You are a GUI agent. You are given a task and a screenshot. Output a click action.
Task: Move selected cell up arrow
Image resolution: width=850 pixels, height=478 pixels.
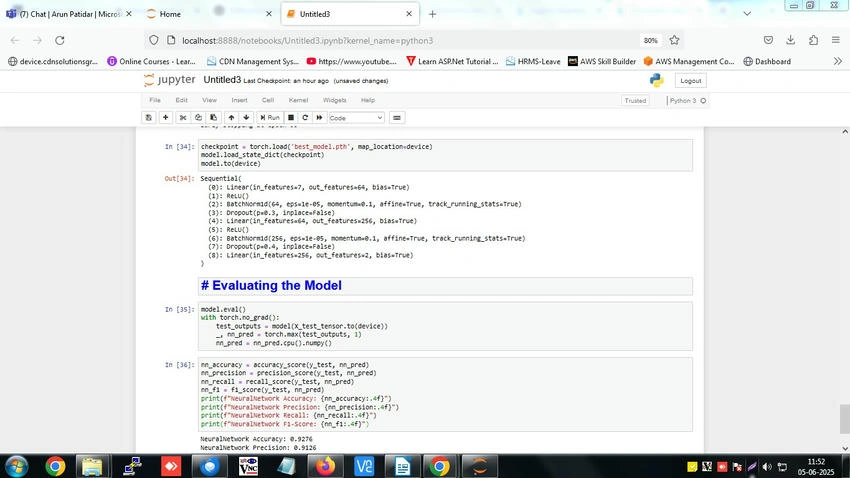click(231, 118)
